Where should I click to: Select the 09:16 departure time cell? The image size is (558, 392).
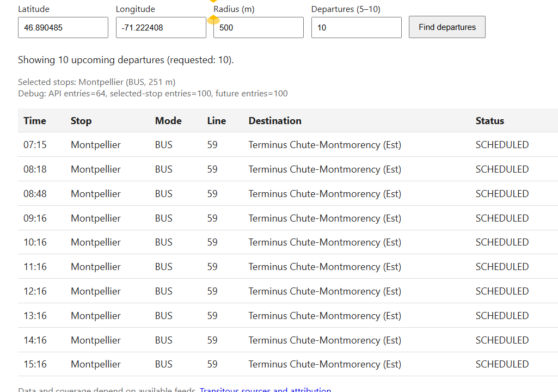pos(35,218)
